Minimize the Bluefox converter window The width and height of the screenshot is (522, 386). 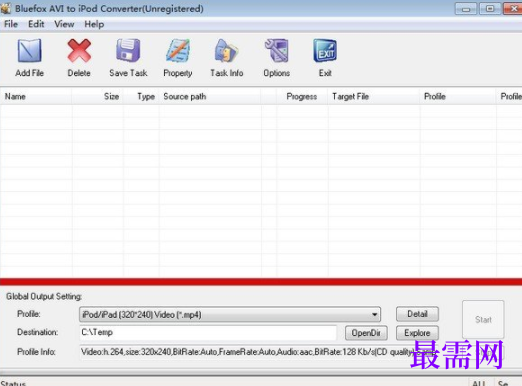coord(466,9)
